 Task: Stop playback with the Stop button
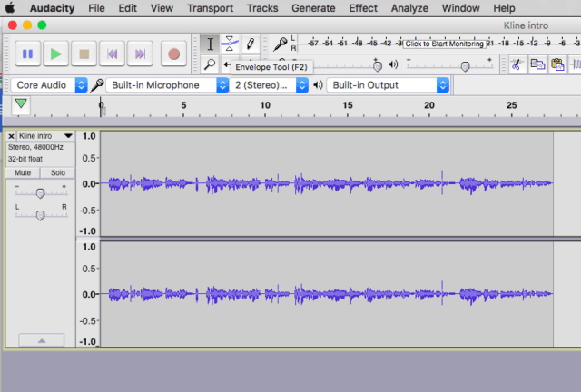(84, 54)
